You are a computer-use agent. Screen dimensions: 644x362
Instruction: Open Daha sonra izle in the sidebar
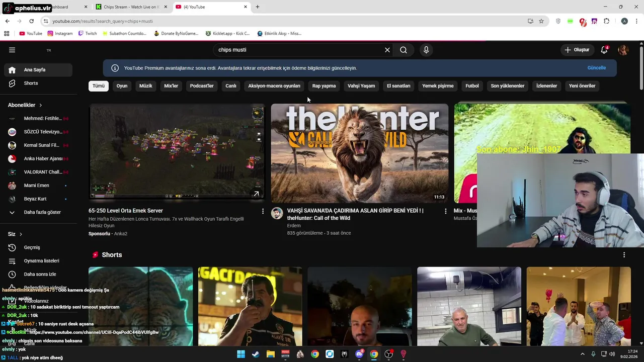coord(38,274)
